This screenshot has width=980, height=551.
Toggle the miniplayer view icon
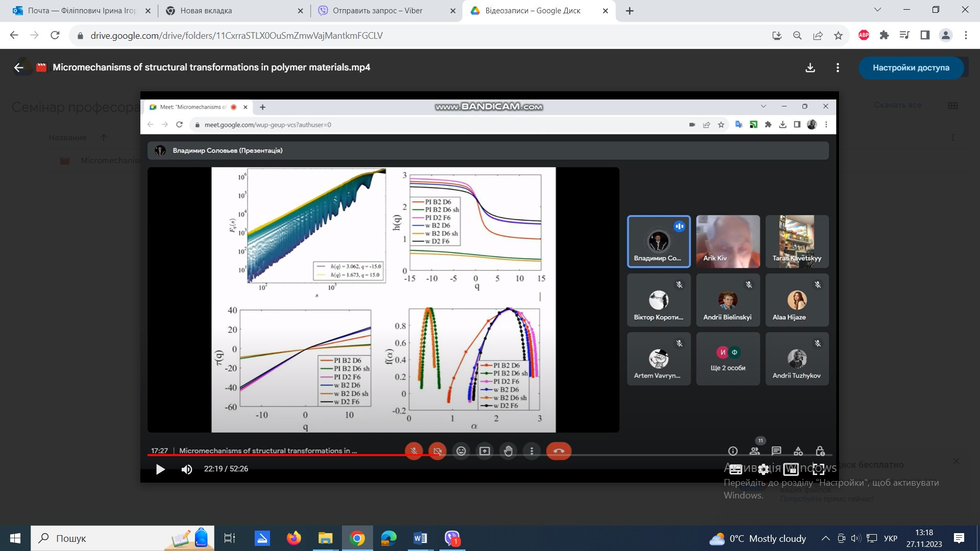(x=791, y=469)
